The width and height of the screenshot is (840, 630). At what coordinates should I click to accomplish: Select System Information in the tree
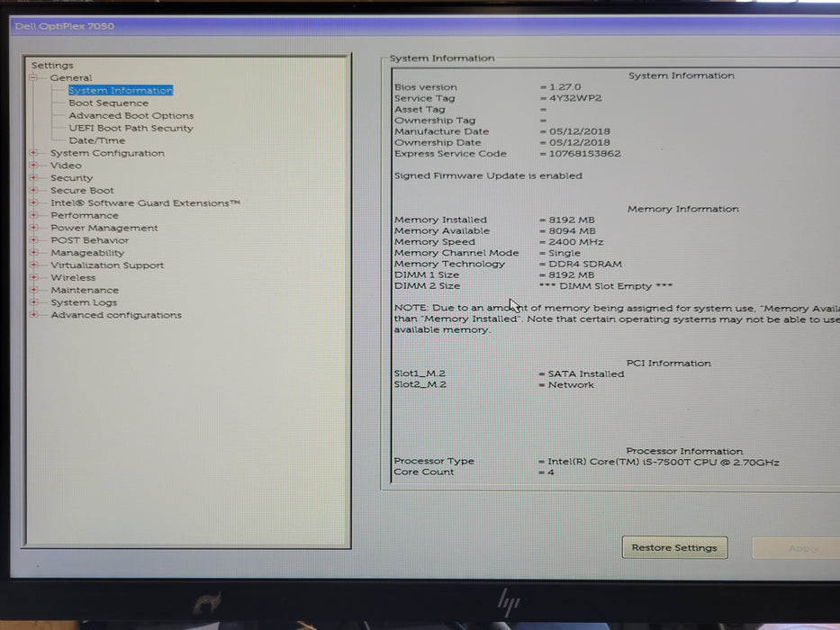click(121, 91)
